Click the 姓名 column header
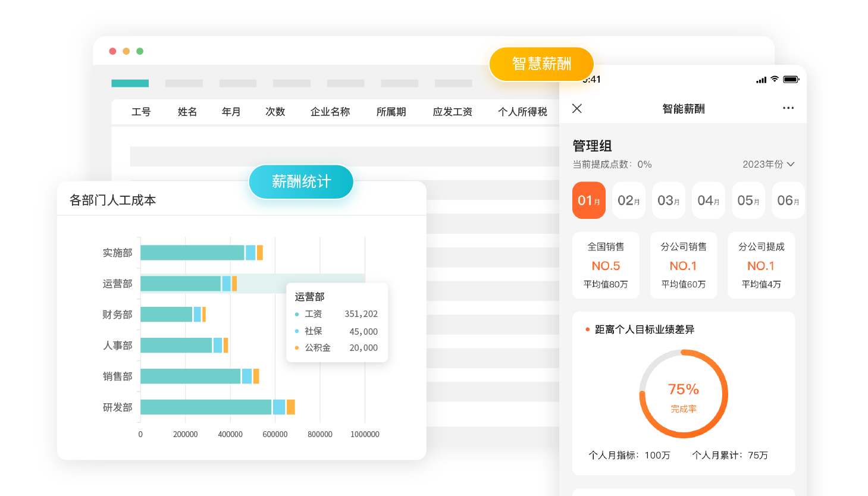The height and width of the screenshot is (496, 868). (x=187, y=112)
